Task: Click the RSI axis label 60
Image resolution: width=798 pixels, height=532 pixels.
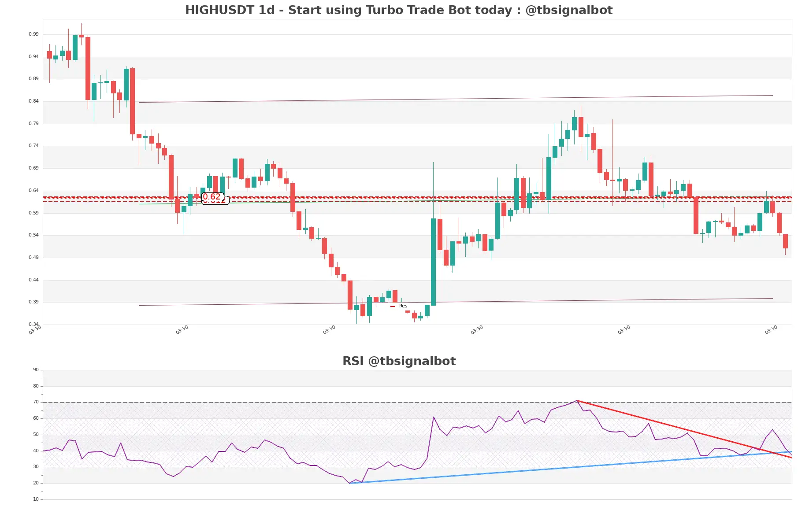Action: click(36, 418)
